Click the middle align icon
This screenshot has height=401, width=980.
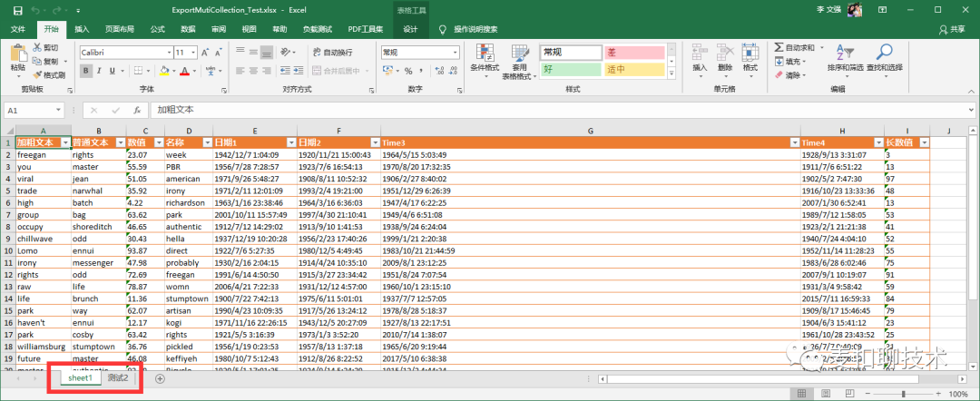254,53
